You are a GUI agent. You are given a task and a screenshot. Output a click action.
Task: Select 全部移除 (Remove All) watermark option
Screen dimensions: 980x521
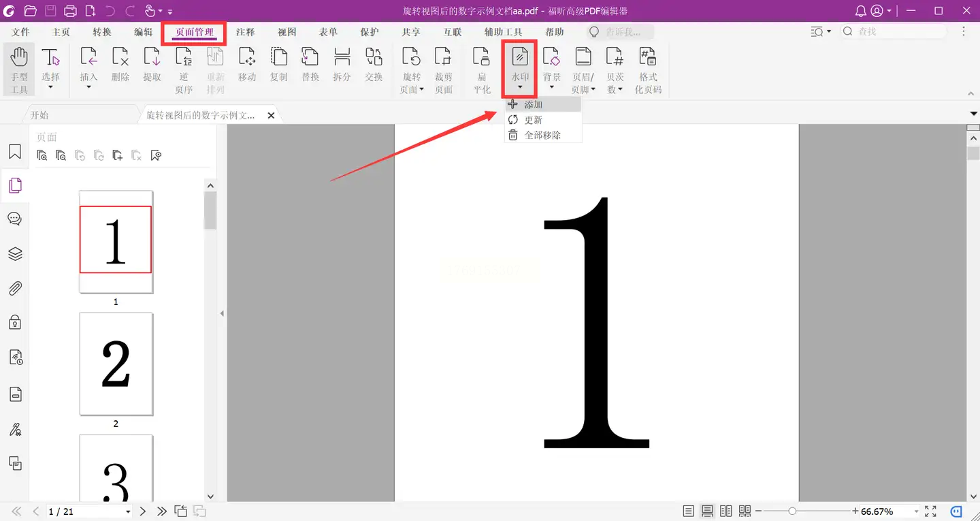point(542,135)
